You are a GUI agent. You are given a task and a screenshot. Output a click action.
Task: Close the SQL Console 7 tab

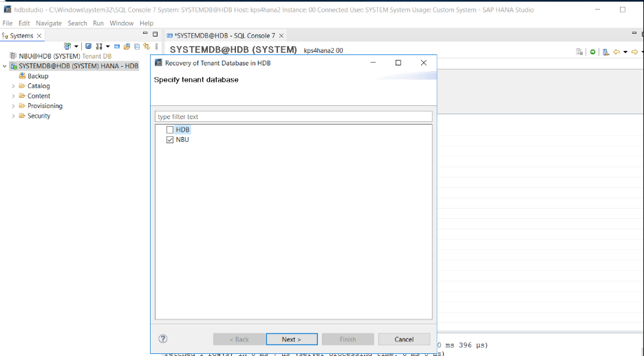tap(281, 36)
